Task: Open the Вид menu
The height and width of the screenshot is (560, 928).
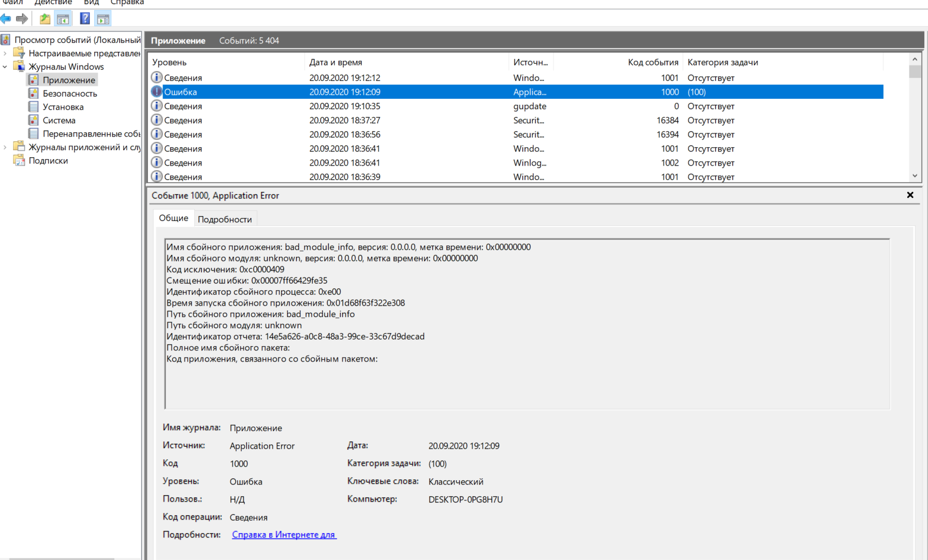Action: (x=91, y=2)
